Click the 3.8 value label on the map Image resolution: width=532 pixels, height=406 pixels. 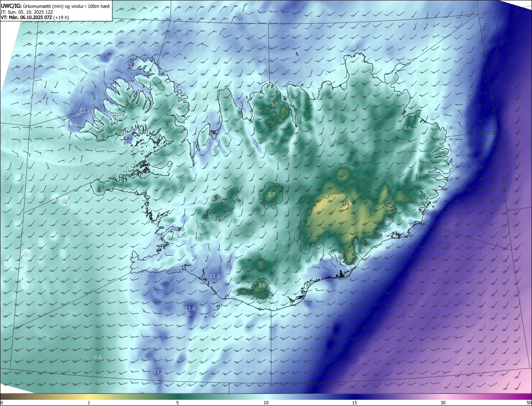coord(262,286)
